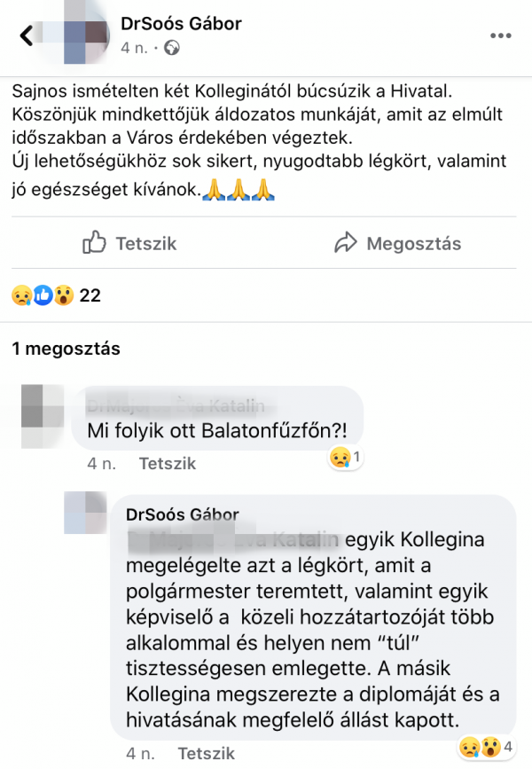This screenshot has width=532, height=769.
Task: Tap the back arrow icon
Action: tap(26, 35)
